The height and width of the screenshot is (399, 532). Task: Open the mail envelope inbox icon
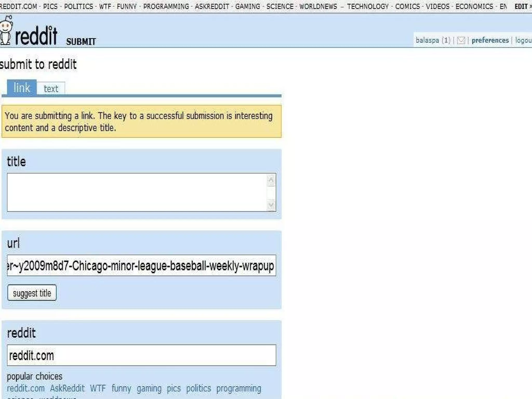point(461,41)
